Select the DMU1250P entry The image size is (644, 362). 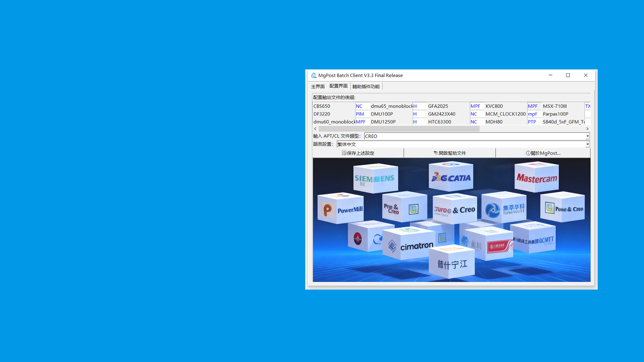pos(391,122)
